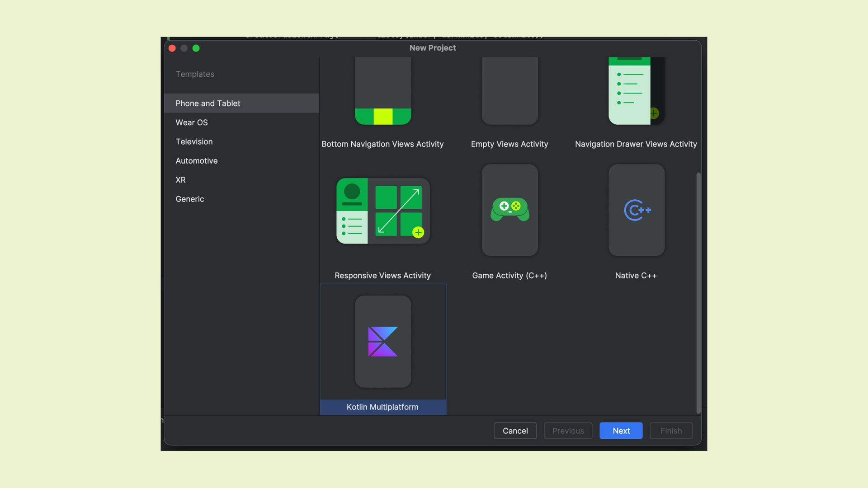
Task: Click the Native C++ label text
Action: [x=636, y=276]
